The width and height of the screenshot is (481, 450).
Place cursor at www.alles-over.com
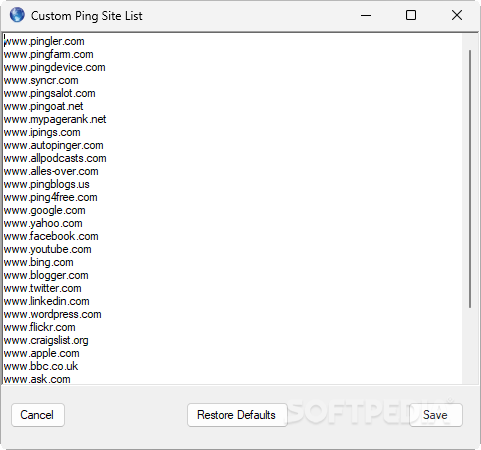51,171
